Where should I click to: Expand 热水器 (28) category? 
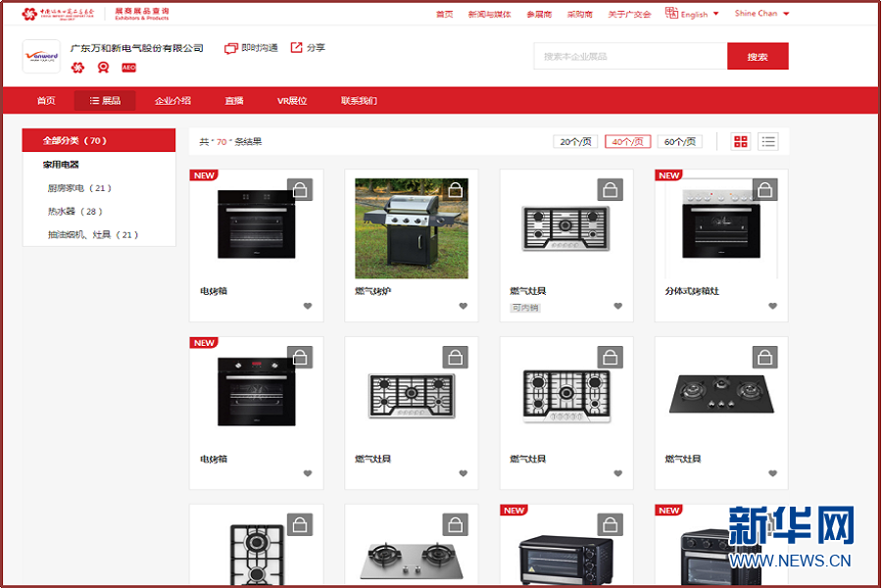coord(74,212)
